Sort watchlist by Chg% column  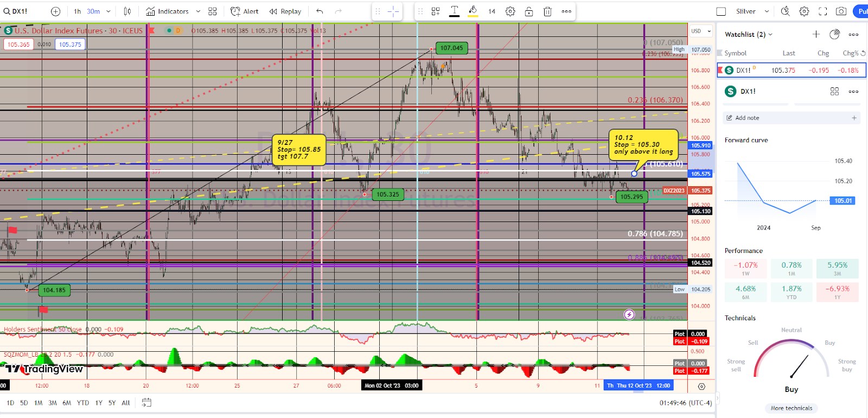coord(850,53)
